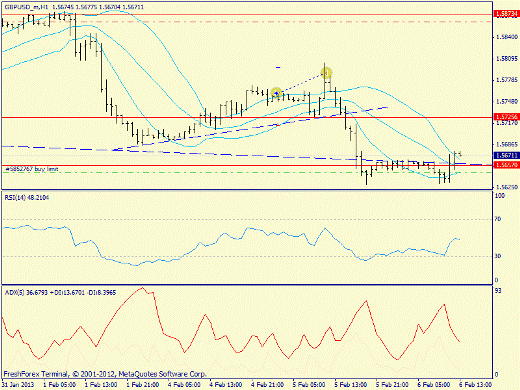This screenshot has height=390, width=520.
Task: Click the 6 Feb 05:00 time label
Action: (x=434, y=384)
